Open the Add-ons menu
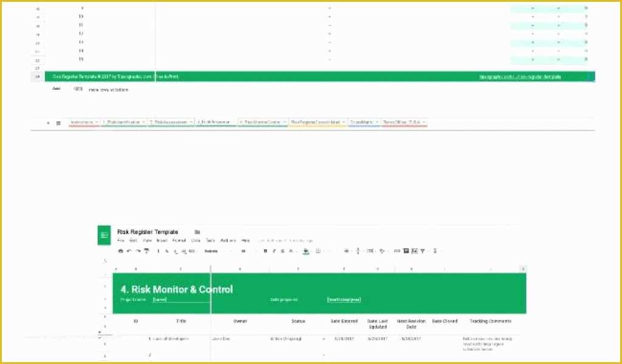Screen dimensions: 622x364 [x=228, y=240]
